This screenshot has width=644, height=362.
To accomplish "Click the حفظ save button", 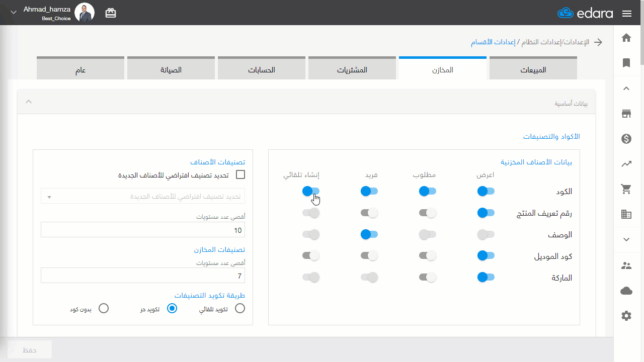I will [30, 350].
